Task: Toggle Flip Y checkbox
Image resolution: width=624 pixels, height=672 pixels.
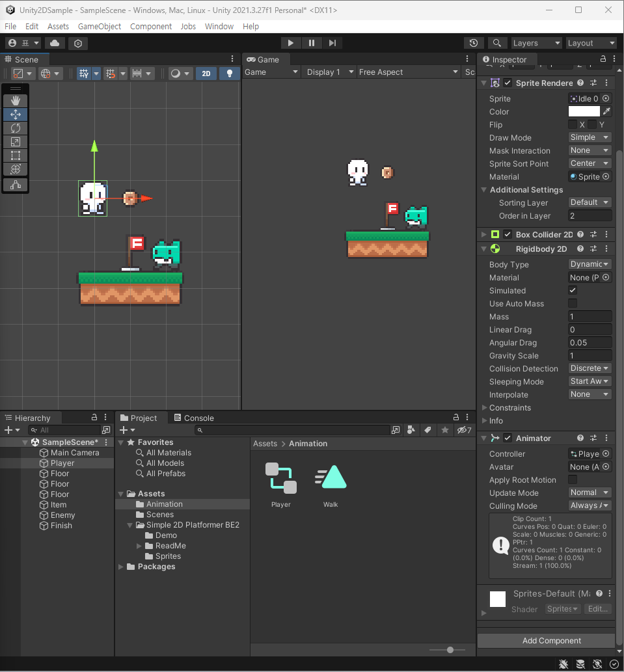Action: (x=592, y=124)
